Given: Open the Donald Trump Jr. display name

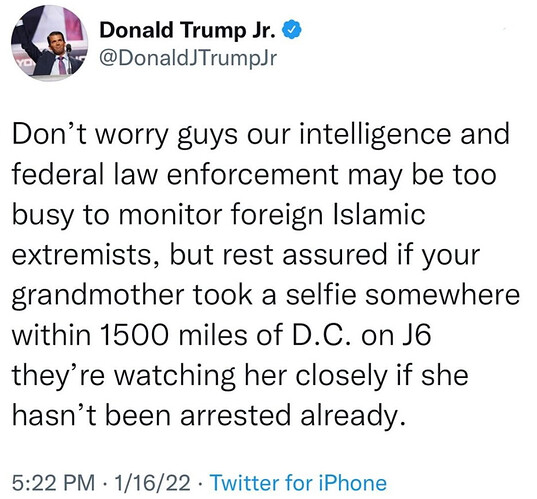Looking at the screenshot, I should 187,30.
